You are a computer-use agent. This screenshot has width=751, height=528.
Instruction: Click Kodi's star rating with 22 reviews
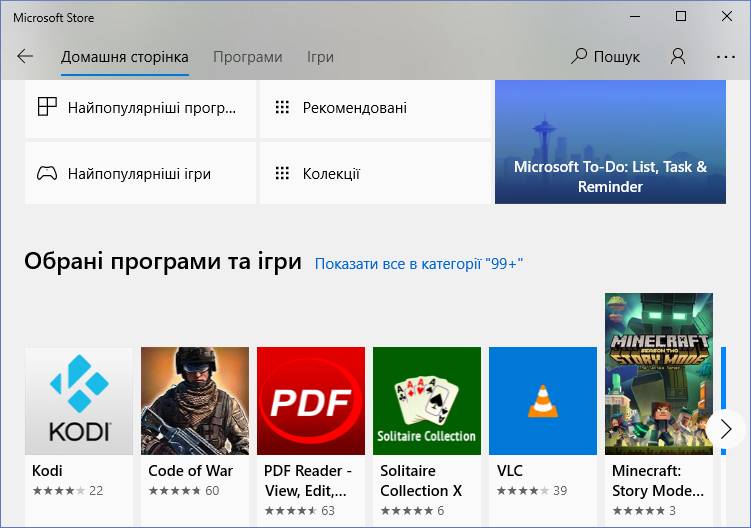68,491
